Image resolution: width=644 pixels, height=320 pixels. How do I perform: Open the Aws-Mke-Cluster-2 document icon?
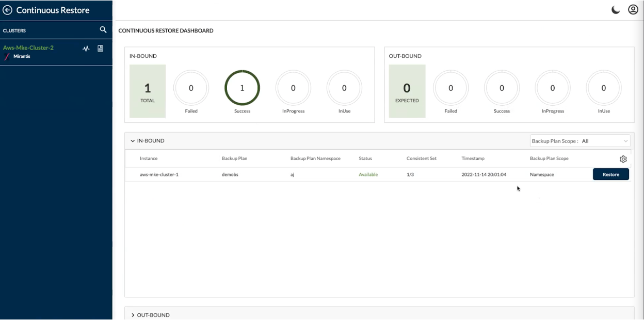[101, 49]
